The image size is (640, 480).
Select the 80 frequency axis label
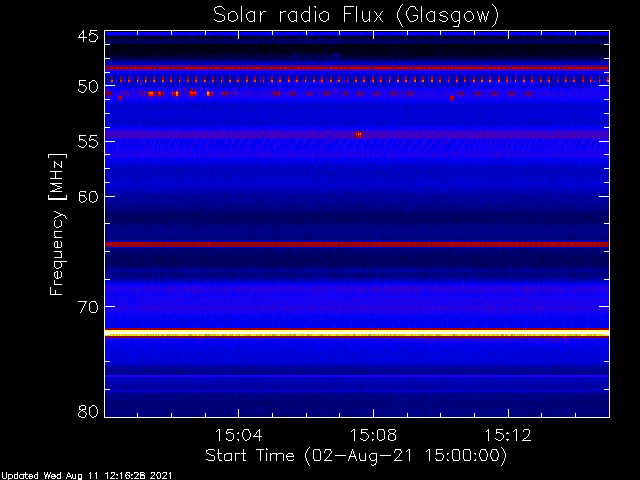click(88, 411)
